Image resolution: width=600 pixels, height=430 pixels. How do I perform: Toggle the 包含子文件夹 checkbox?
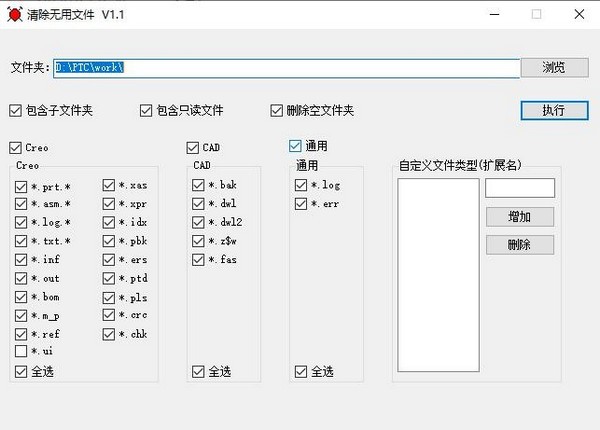tap(15, 111)
